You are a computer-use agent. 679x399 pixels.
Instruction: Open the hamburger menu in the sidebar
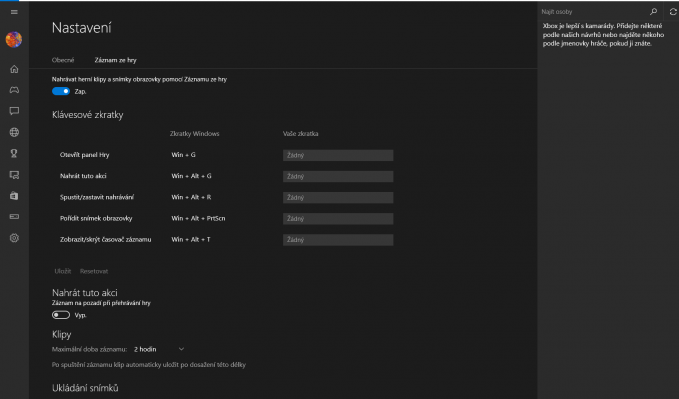(x=14, y=12)
